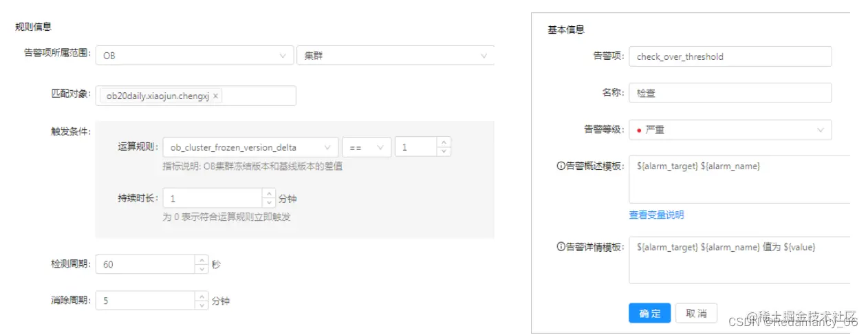The height and width of the screenshot is (335, 868).
Task: Click the 告警项所属范围 label
Action: click(x=57, y=53)
